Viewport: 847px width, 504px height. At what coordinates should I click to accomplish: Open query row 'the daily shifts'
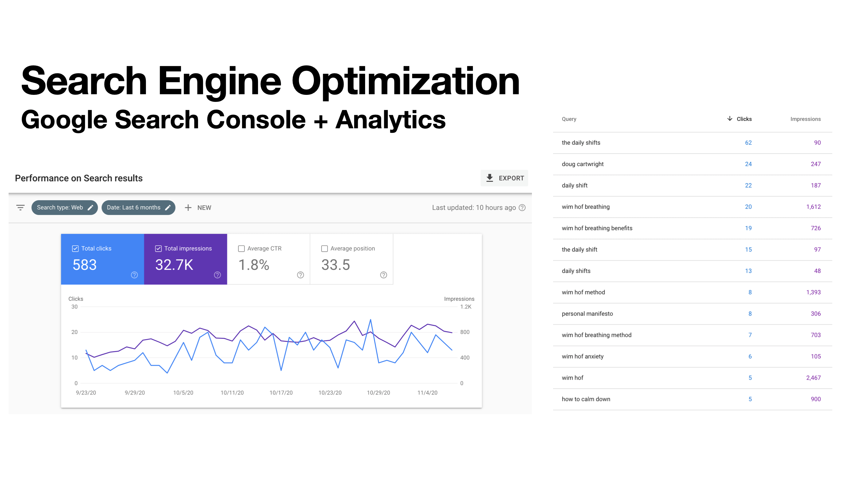pos(693,143)
